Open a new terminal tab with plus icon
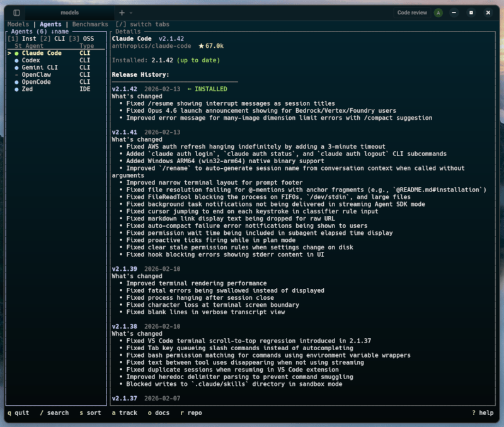504x427 pixels. click(x=122, y=13)
